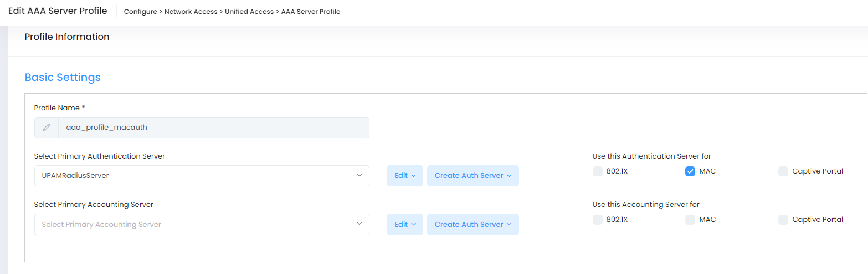
Task: Check MAC for the accounting server
Action: 690,220
